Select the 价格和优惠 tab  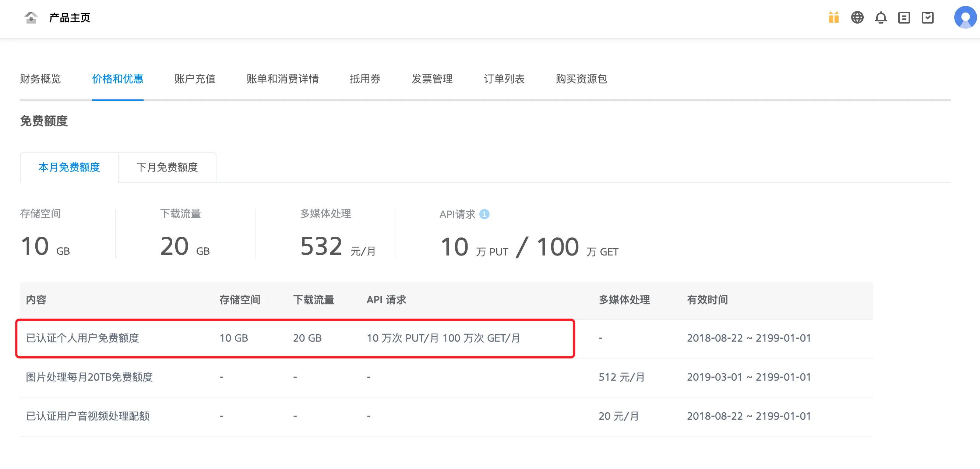pyautogui.click(x=117, y=79)
